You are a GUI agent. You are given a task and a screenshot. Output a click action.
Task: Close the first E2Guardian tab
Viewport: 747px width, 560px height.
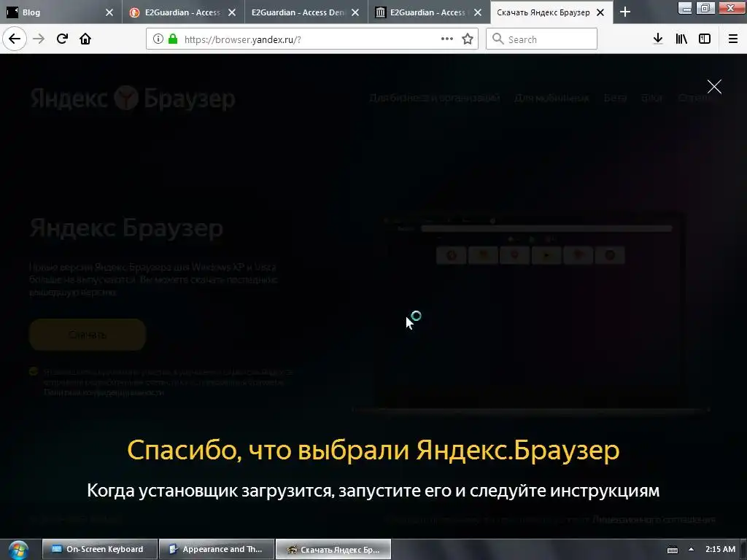pos(232,12)
